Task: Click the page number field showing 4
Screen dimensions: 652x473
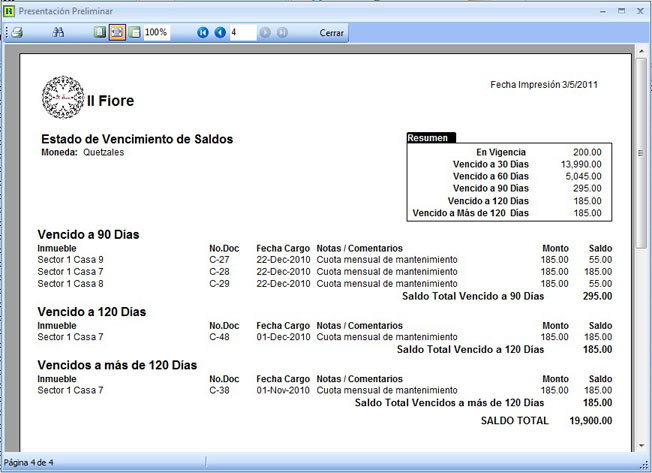Action: pyautogui.click(x=240, y=32)
